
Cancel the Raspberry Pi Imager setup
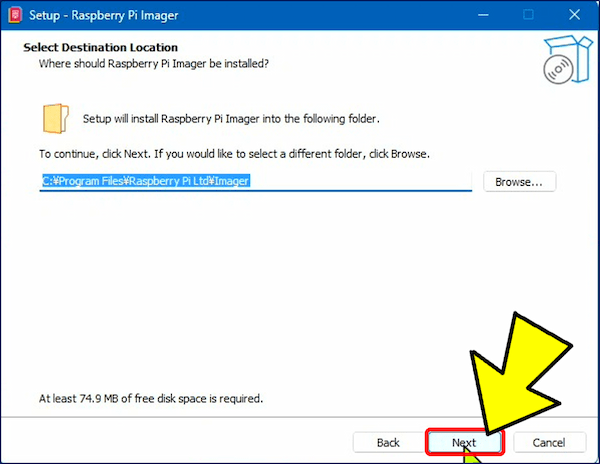[549, 443]
